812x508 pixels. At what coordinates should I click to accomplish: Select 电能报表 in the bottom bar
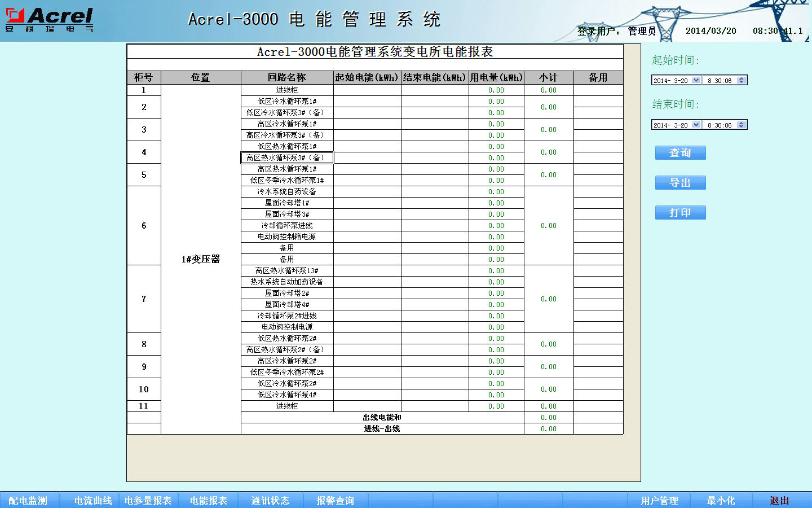coord(209,501)
